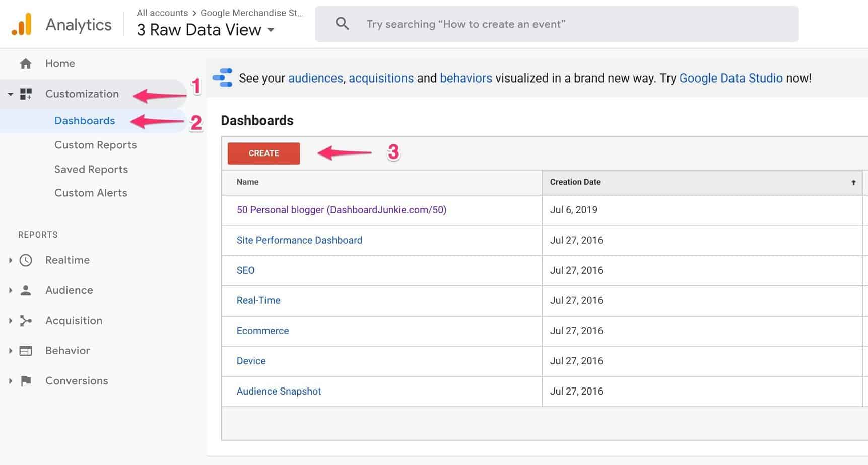The image size is (868, 465).
Task: Select the Audience person icon
Action: click(25, 290)
